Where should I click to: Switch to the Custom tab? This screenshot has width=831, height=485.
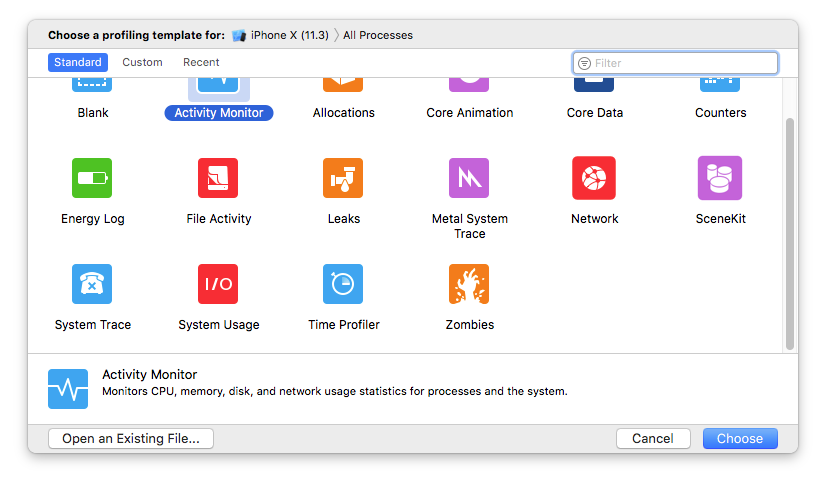point(143,62)
